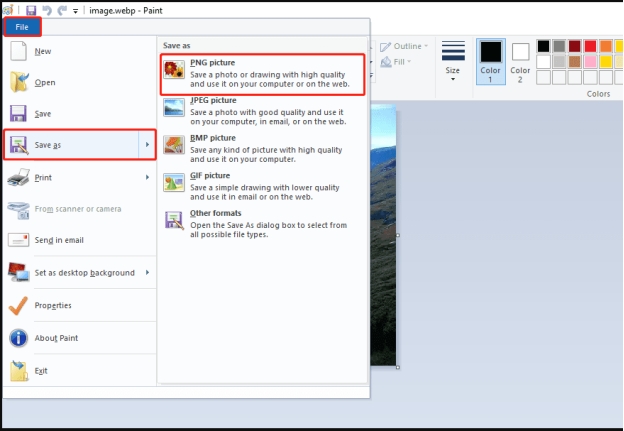Select JPEG picture save option
This screenshot has width=624, height=431.
[x=262, y=111]
